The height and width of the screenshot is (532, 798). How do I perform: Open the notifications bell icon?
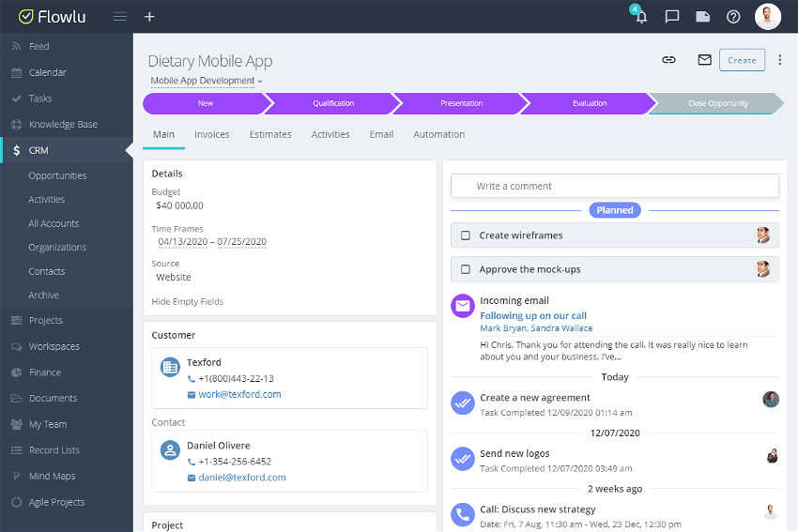point(641,17)
